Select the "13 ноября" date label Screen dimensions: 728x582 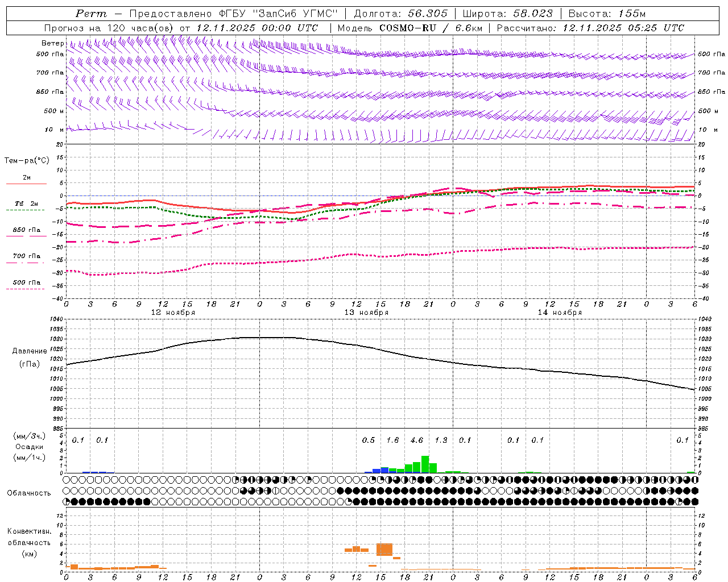pyautogui.click(x=366, y=313)
